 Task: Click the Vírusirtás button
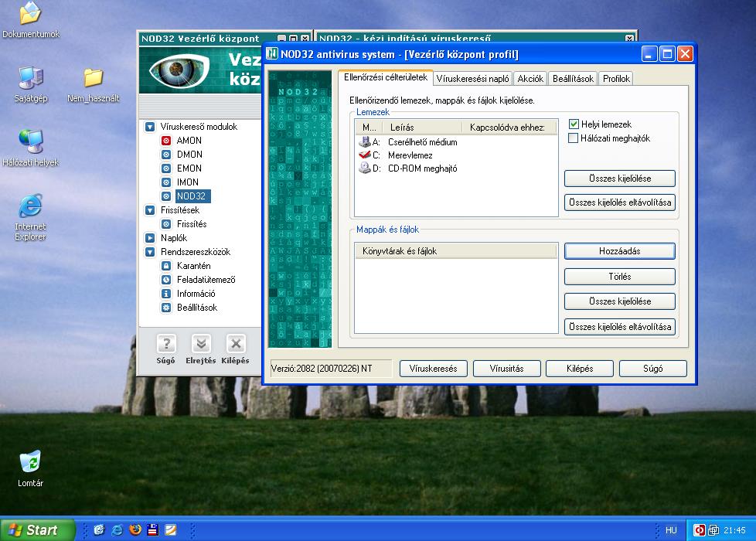(507, 369)
